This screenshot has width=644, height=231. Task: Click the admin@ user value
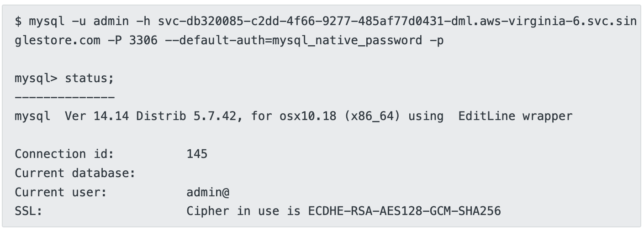208,193
